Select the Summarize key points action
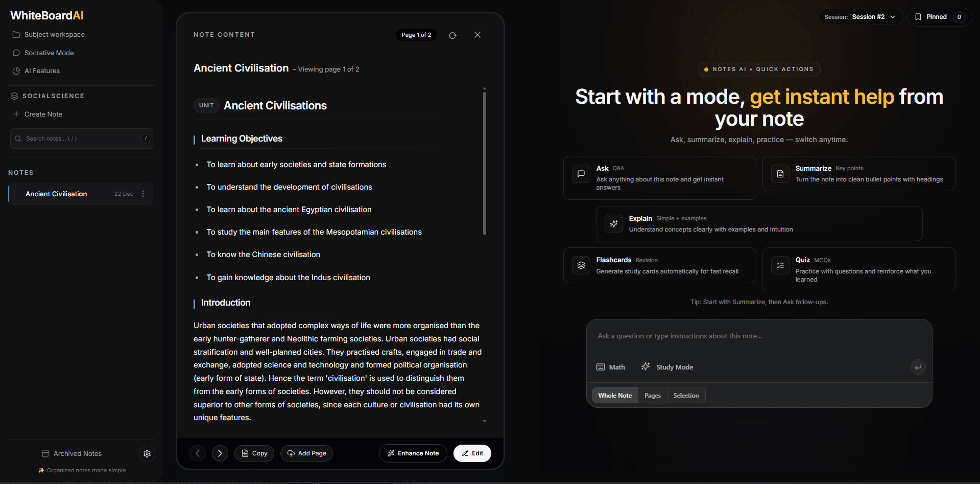The height and width of the screenshot is (484, 980). coord(858,173)
